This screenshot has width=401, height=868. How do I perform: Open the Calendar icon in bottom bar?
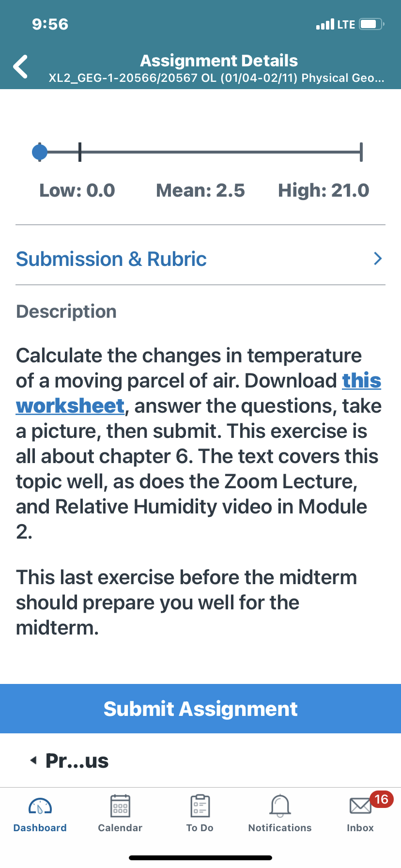[x=120, y=806]
